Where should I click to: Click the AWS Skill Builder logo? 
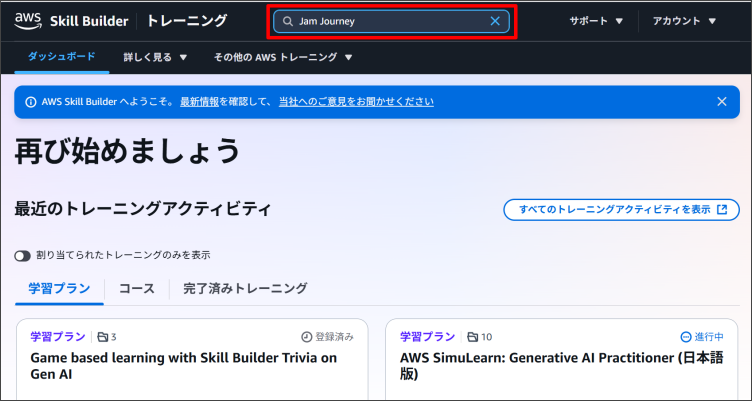click(x=74, y=20)
